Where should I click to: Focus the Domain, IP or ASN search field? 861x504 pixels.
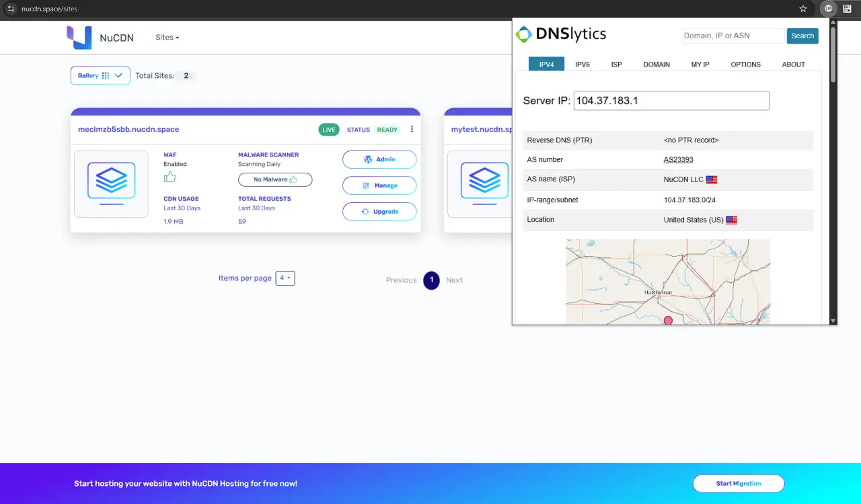pyautogui.click(x=733, y=36)
